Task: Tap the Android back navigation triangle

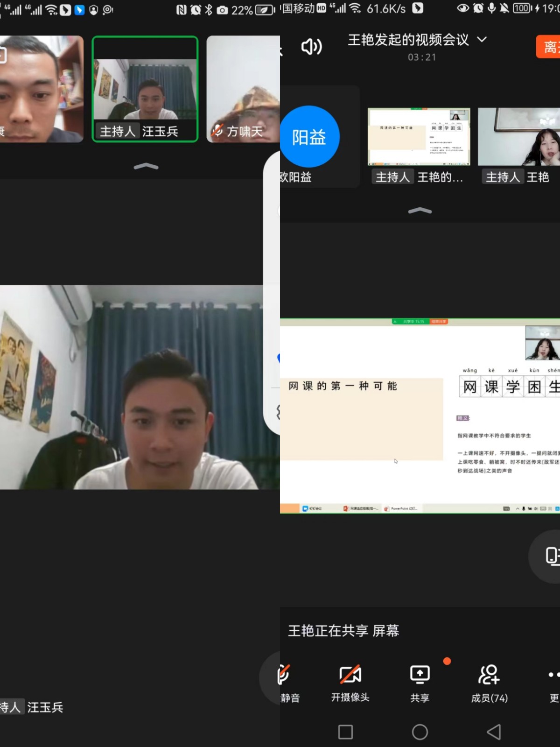Action: (x=494, y=732)
